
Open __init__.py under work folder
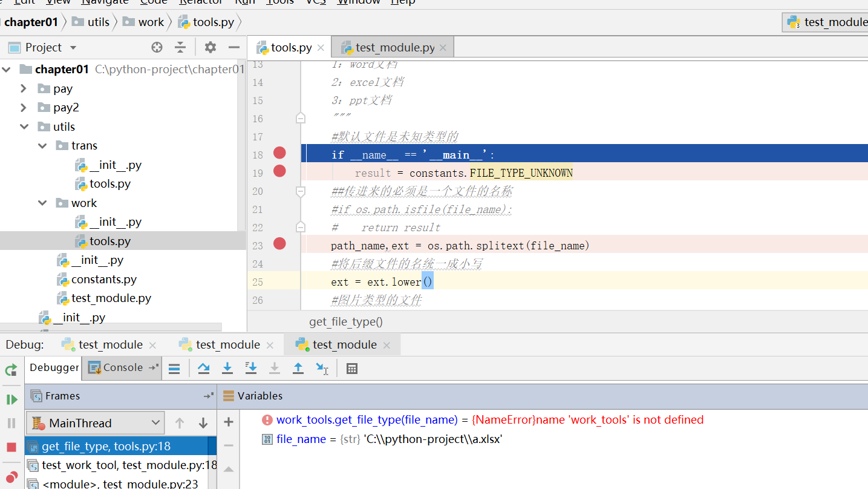[108, 222]
